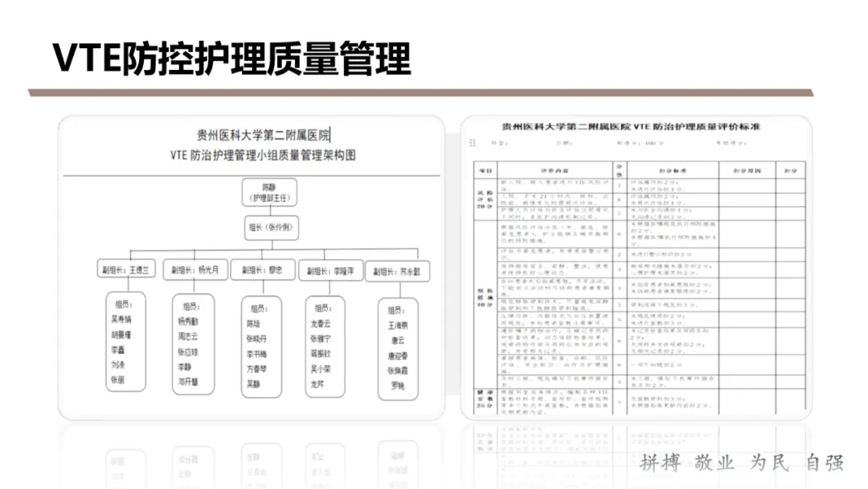This screenshot has height=489, width=868.
Task: Click member name 李静
Action: [184, 367]
